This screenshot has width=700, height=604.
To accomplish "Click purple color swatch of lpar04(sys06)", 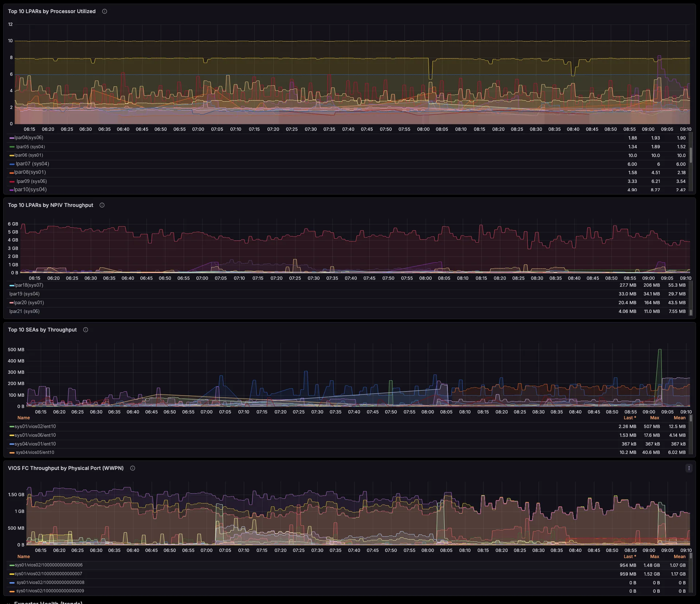I will [12, 138].
